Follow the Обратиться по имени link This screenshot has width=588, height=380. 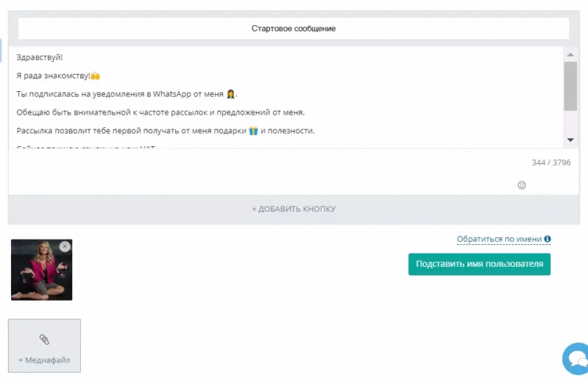(499, 239)
